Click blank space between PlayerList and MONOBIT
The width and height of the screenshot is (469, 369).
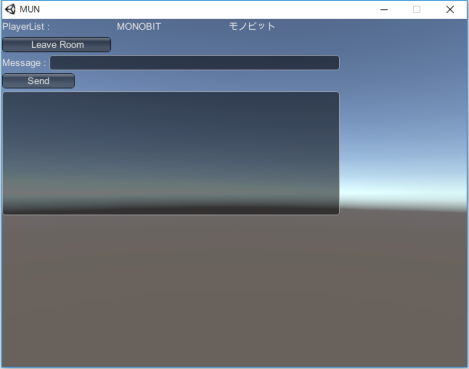83,27
